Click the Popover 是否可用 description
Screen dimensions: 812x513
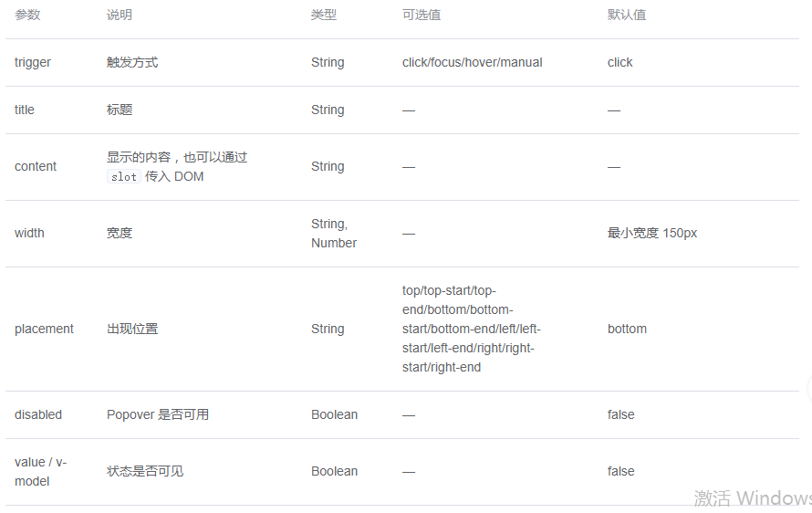(158, 414)
